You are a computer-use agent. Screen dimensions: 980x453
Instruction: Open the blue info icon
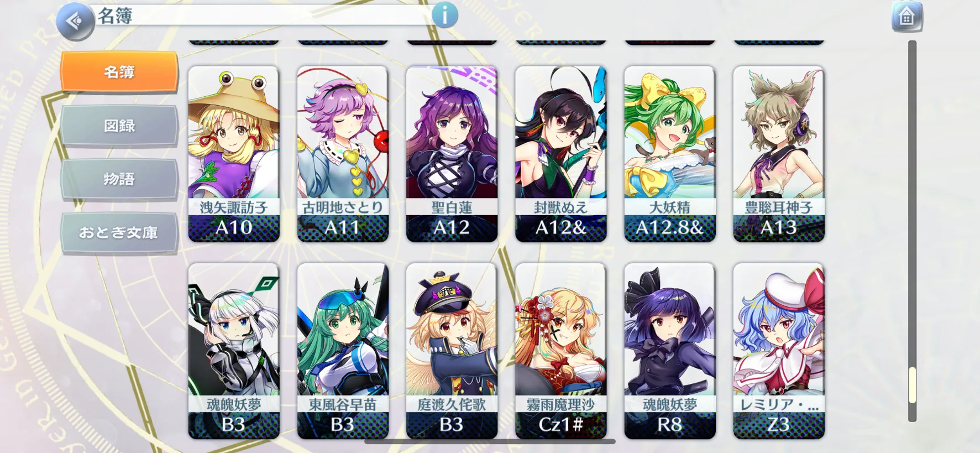tap(445, 14)
